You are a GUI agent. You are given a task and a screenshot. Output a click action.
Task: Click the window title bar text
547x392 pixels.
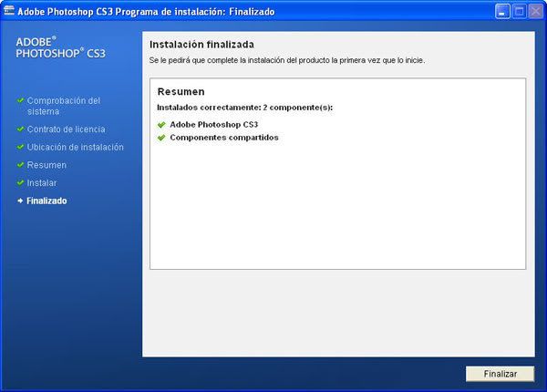click(x=146, y=12)
